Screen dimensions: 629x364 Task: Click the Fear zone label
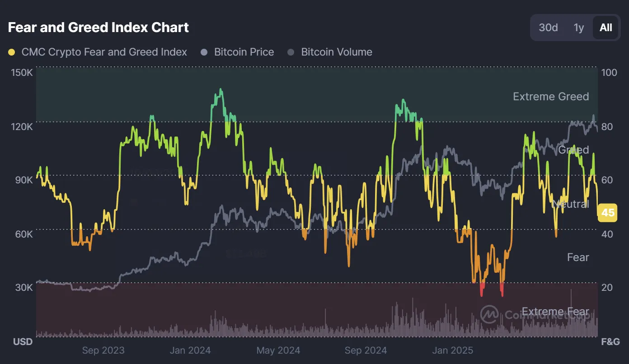pos(578,257)
